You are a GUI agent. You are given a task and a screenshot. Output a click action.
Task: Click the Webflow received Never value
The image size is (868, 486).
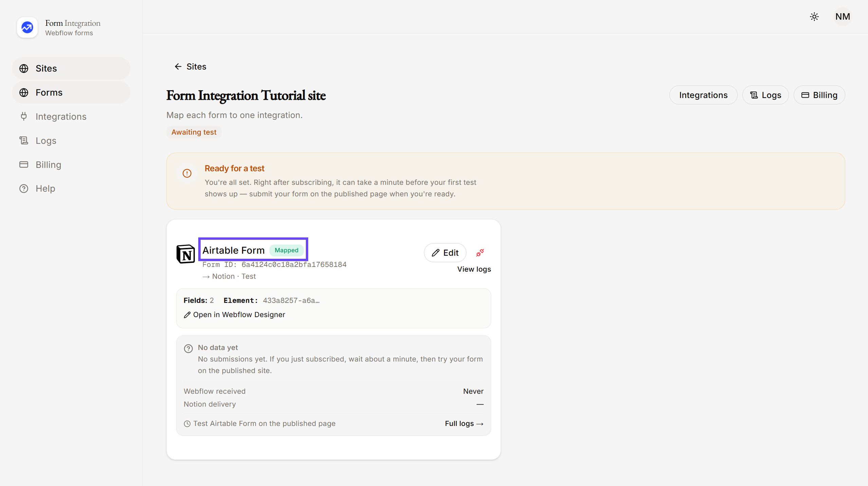coord(473,391)
